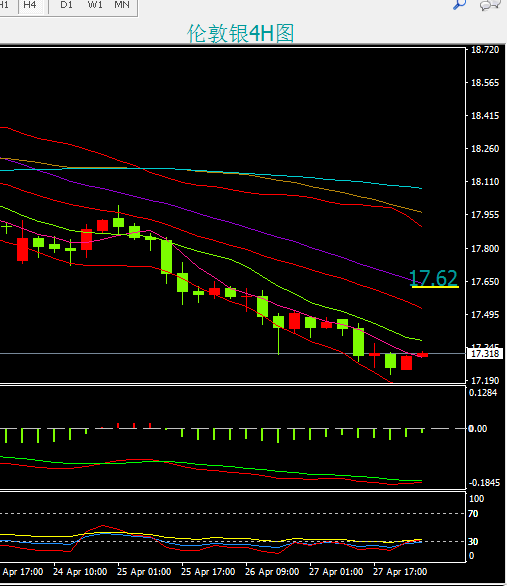Click the 17.800 price scale label
The width and height of the screenshot is (507, 586).
coord(485,249)
